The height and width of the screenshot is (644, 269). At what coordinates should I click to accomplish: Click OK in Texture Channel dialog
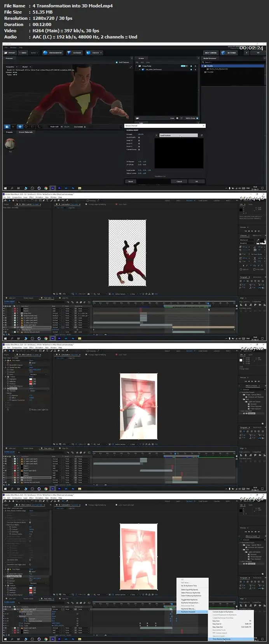click(196, 181)
